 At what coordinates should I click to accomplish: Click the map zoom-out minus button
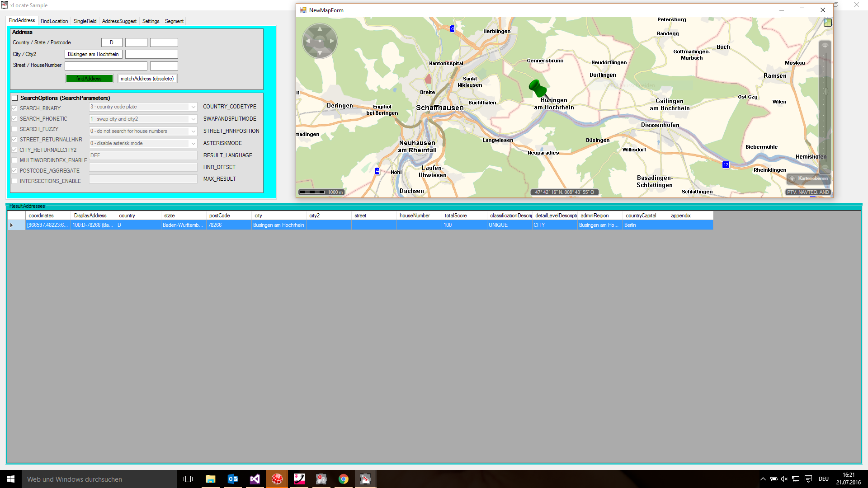tap(825, 168)
